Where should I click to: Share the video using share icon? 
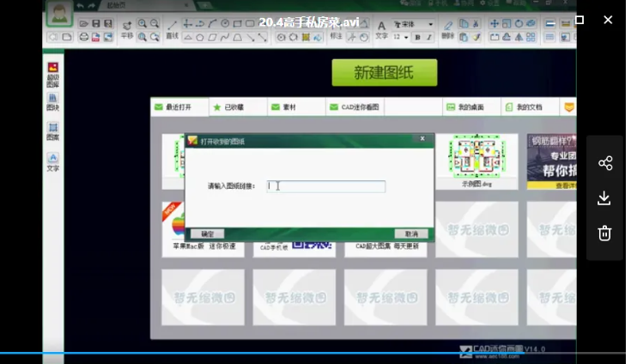pos(605,163)
